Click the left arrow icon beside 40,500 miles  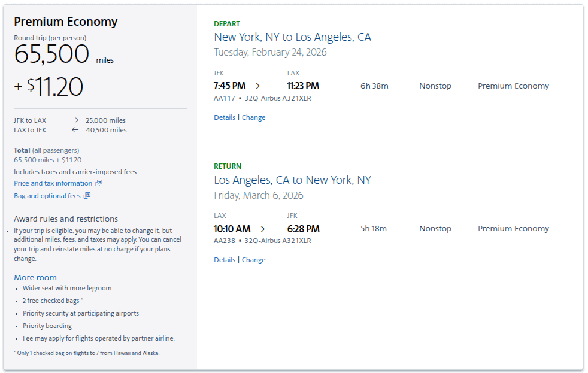pyautogui.click(x=75, y=130)
